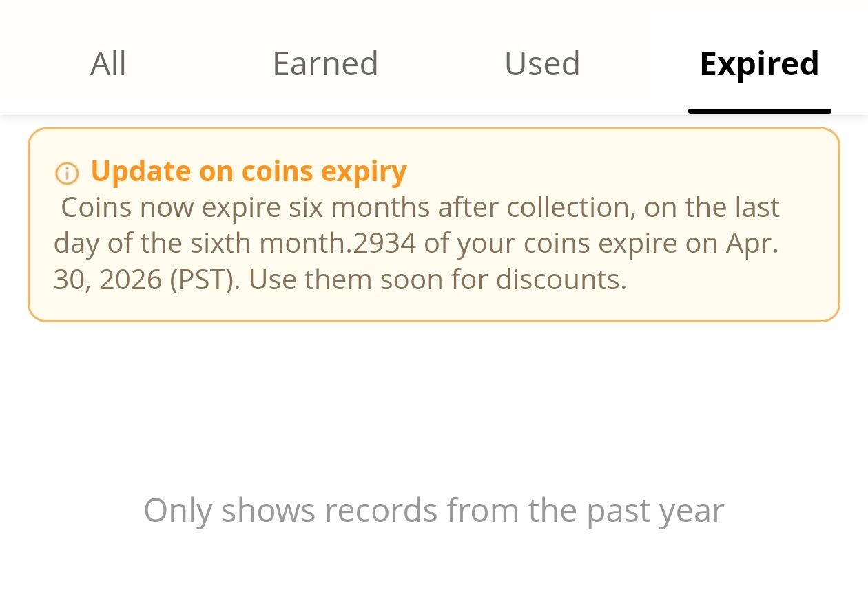Click the info icon beside the expiry heading

[67, 173]
